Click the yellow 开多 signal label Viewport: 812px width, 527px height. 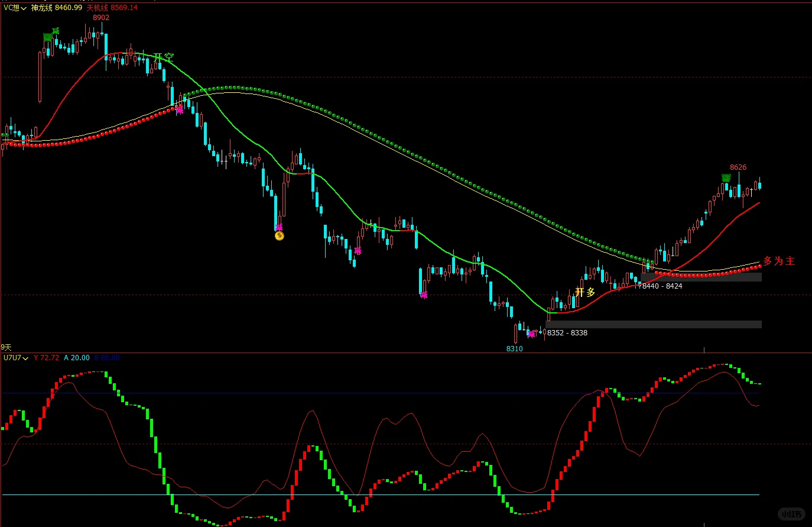point(585,292)
